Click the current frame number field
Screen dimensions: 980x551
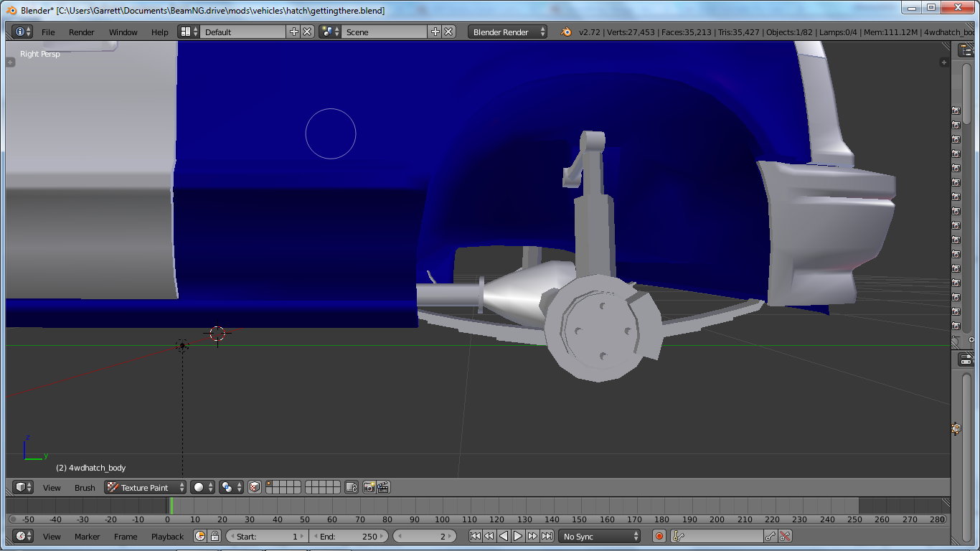[425, 536]
